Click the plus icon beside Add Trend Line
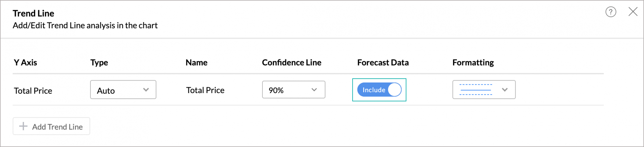This screenshot has height=147, width=644. coord(23,126)
